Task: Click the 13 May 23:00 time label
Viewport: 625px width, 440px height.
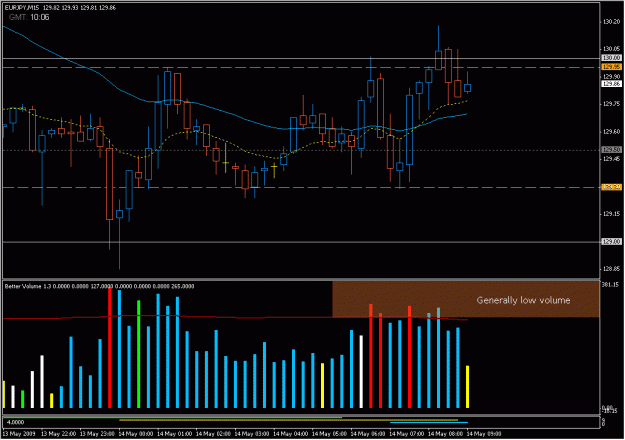Action: pos(97,434)
